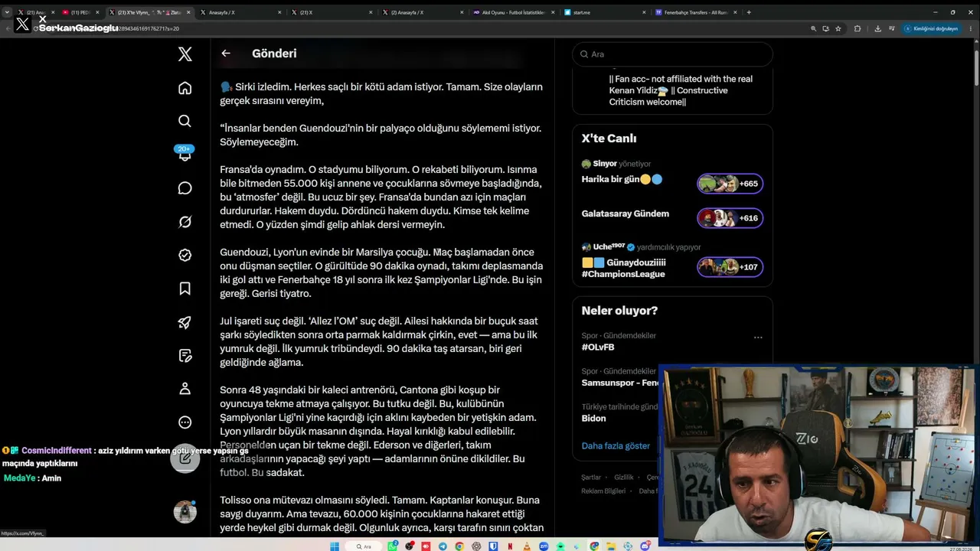
Task: Open the rocket icon in X sidebar
Action: 185,322
